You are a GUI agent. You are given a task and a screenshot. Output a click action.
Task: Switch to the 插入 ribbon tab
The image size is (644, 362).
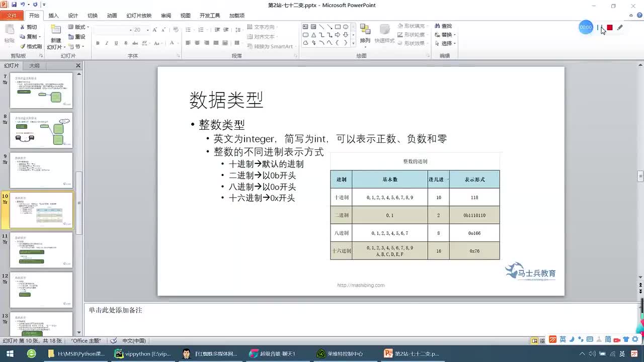tap(53, 16)
